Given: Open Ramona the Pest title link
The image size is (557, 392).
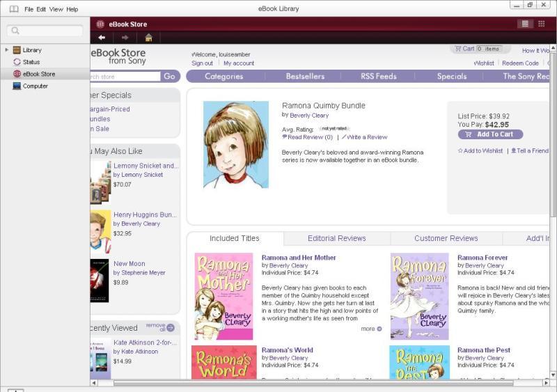Looking at the screenshot, I should [484, 350].
